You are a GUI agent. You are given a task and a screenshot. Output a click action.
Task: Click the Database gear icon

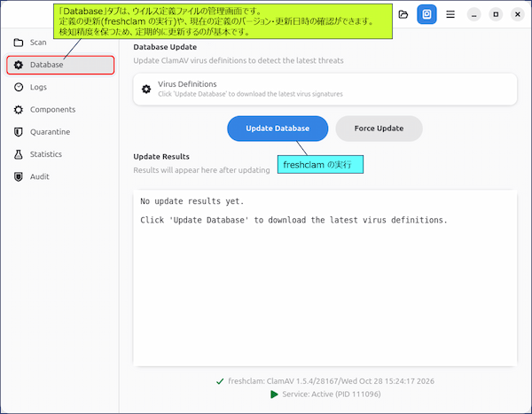[x=19, y=65]
